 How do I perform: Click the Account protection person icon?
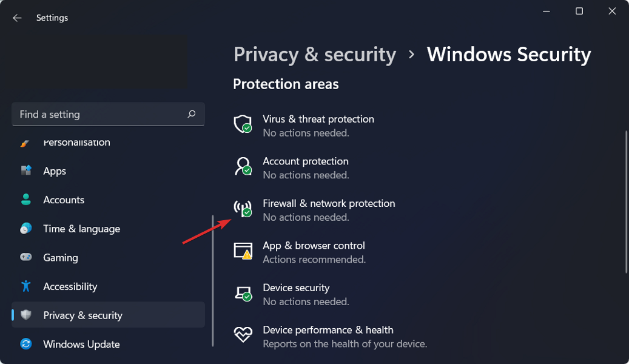(x=243, y=166)
